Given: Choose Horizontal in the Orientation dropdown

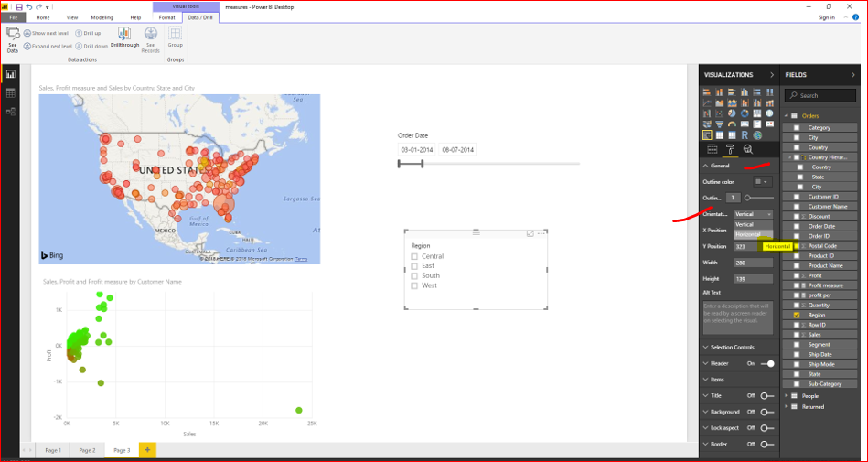Looking at the screenshot, I should (x=754, y=234).
